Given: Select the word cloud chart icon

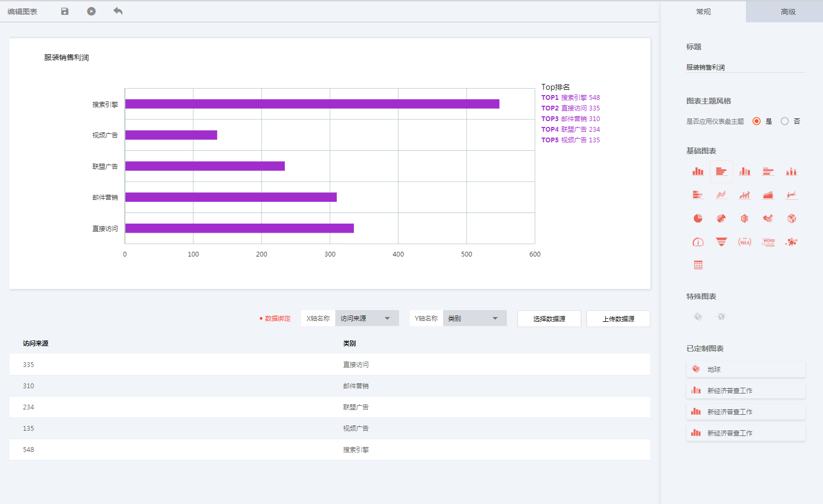Looking at the screenshot, I should (x=768, y=242).
